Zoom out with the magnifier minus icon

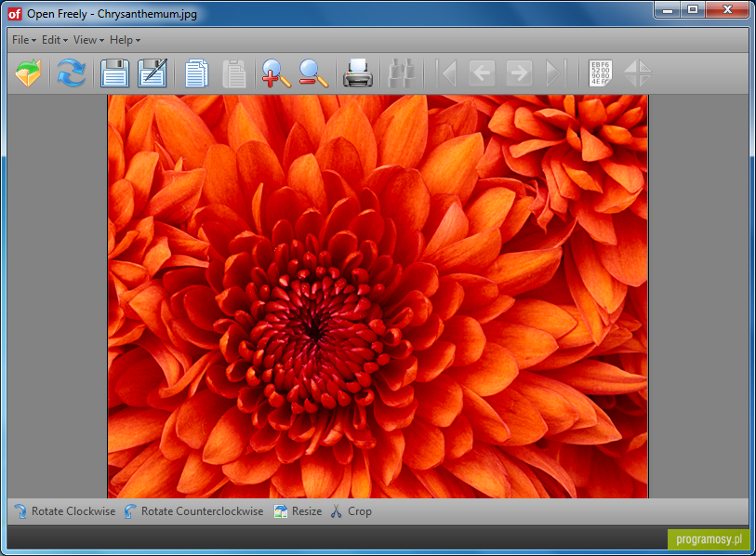313,73
